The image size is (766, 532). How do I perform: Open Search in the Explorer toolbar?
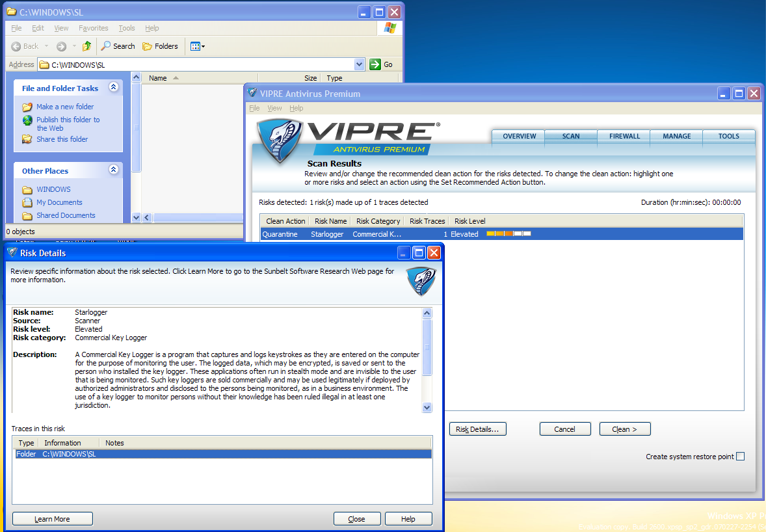click(x=118, y=46)
